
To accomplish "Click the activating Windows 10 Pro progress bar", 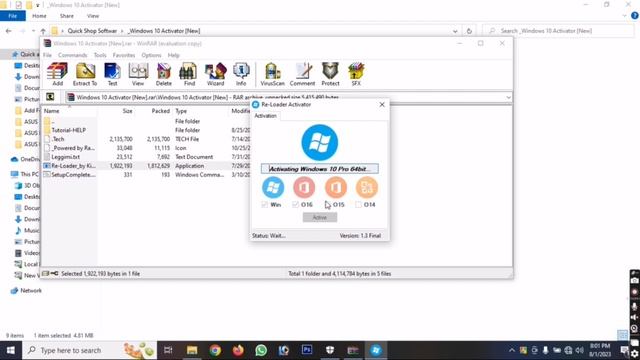I will point(320,169).
